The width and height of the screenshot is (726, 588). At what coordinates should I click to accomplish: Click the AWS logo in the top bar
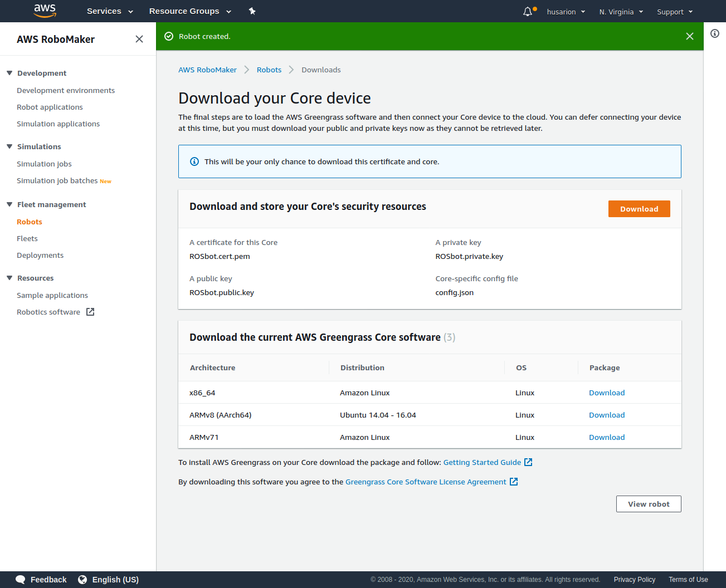[45, 11]
